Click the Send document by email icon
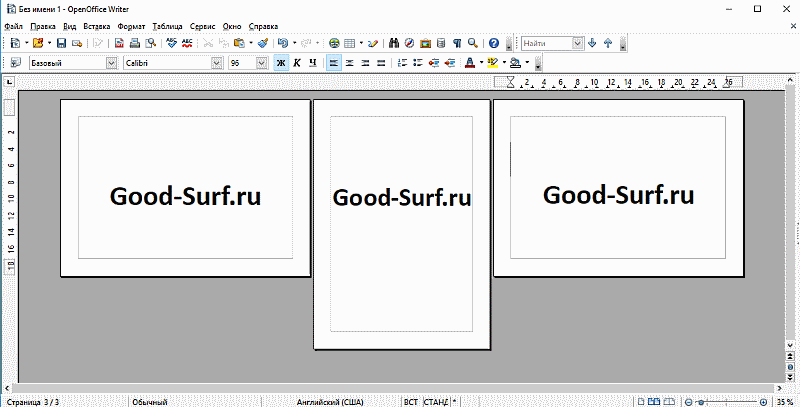Image resolution: width=800 pixels, height=407 pixels. [77, 43]
